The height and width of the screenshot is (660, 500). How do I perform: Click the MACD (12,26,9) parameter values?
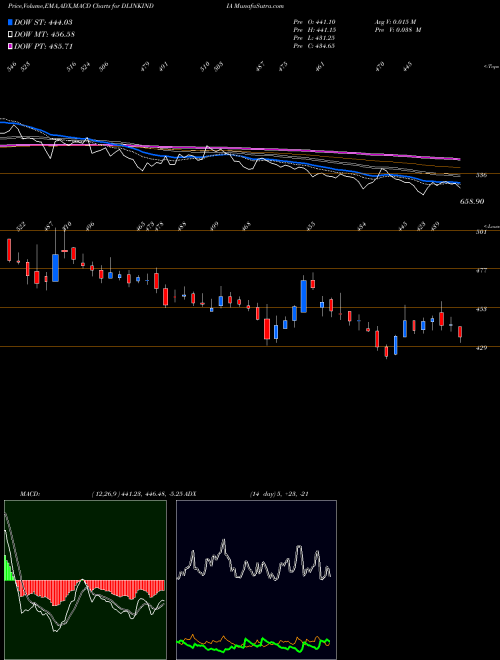pyautogui.click(x=136, y=494)
